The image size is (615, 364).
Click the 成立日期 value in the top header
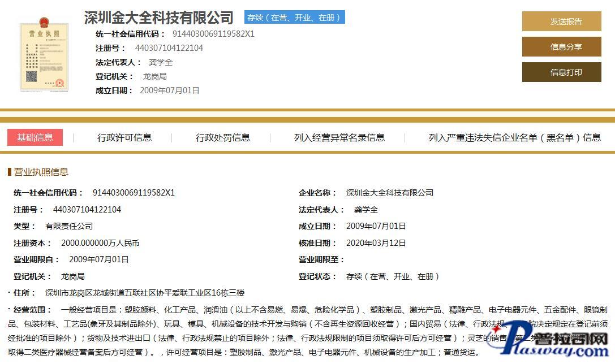pos(169,90)
